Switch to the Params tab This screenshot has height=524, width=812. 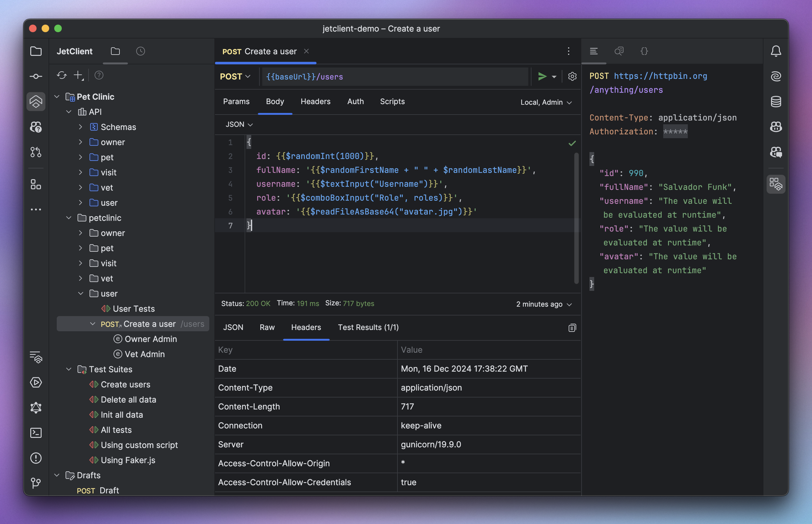pos(236,102)
